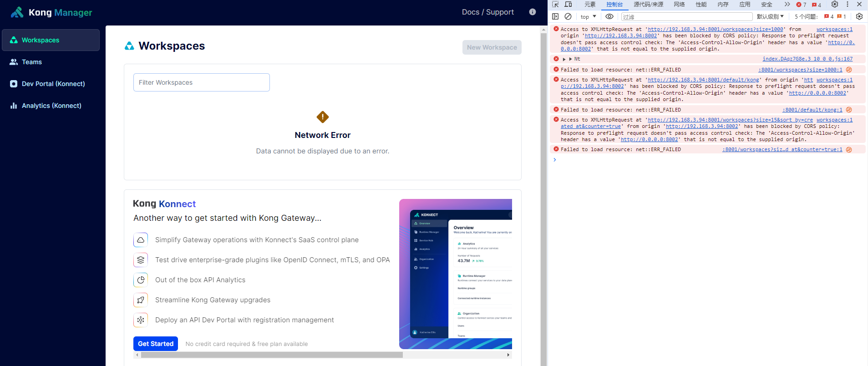Expand the Nt error message row arrow
This screenshot has height=366, width=868.
pos(564,59)
